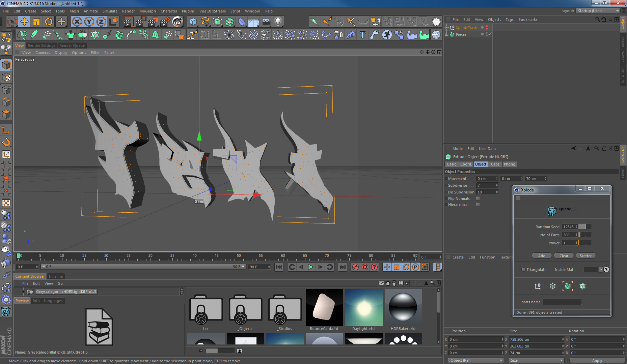Click the Apply button in coordinates panel
The height and width of the screenshot is (364, 627).
[597, 361]
